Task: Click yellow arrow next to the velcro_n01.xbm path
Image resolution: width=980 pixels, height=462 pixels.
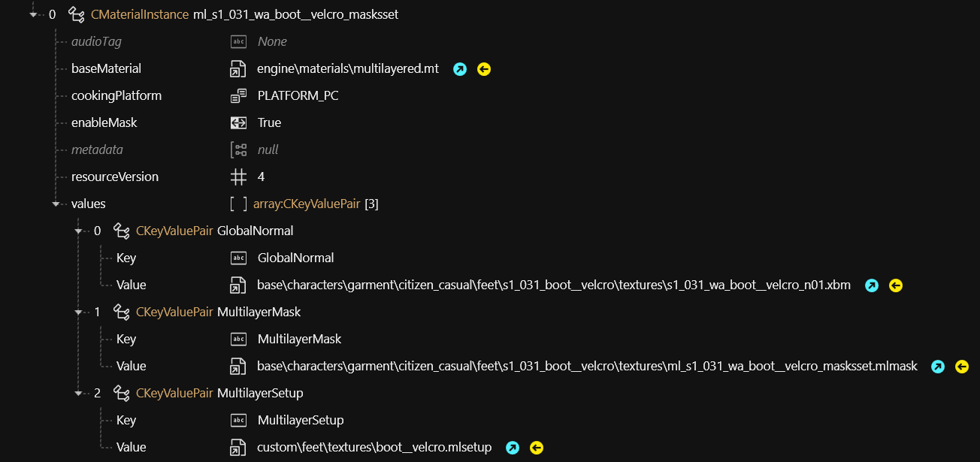Action: [895, 285]
